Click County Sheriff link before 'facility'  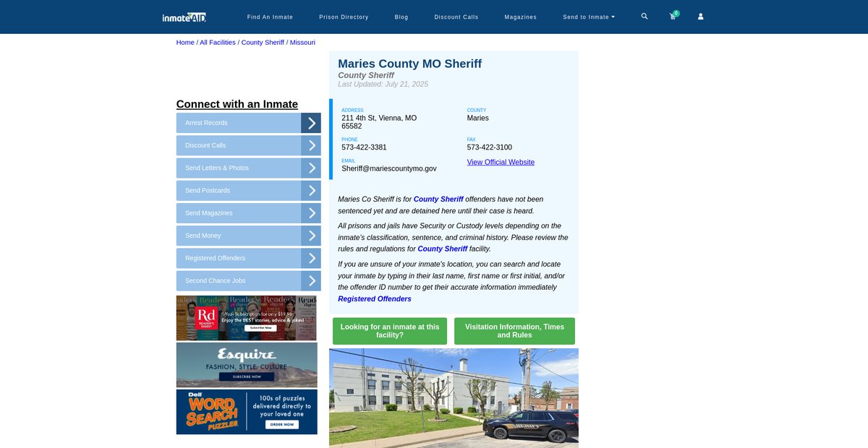[443, 249]
